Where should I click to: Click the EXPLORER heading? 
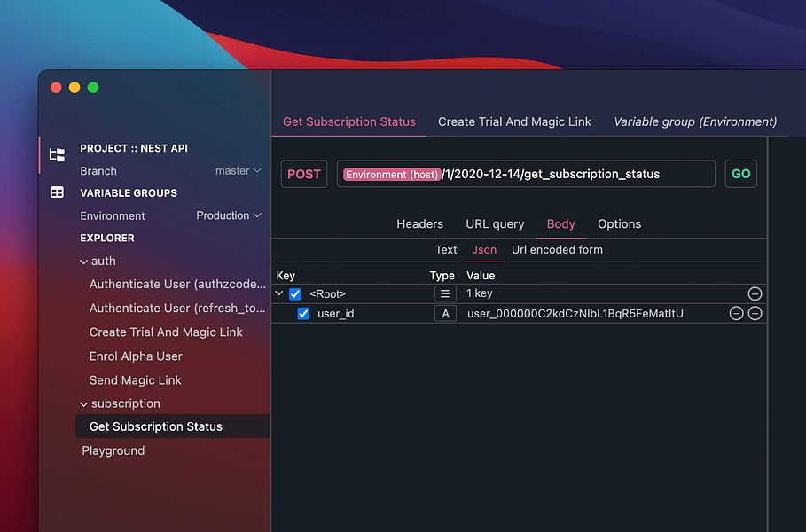[107, 238]
